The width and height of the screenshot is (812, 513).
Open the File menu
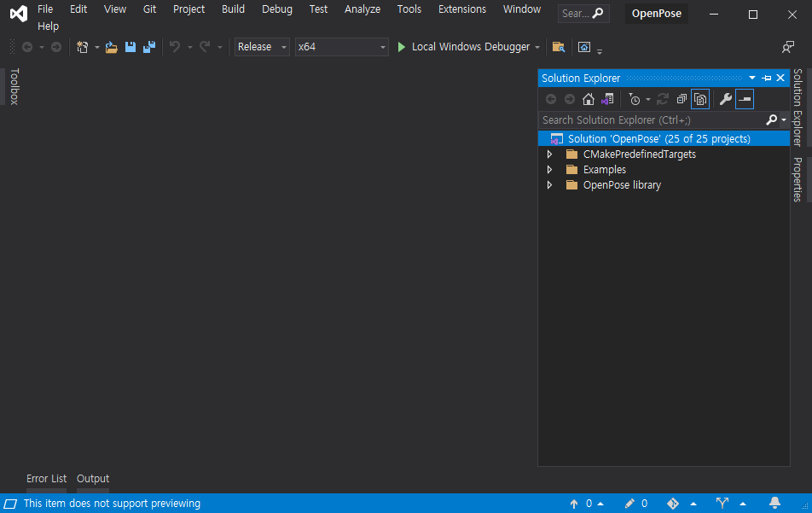pos(45,9)
